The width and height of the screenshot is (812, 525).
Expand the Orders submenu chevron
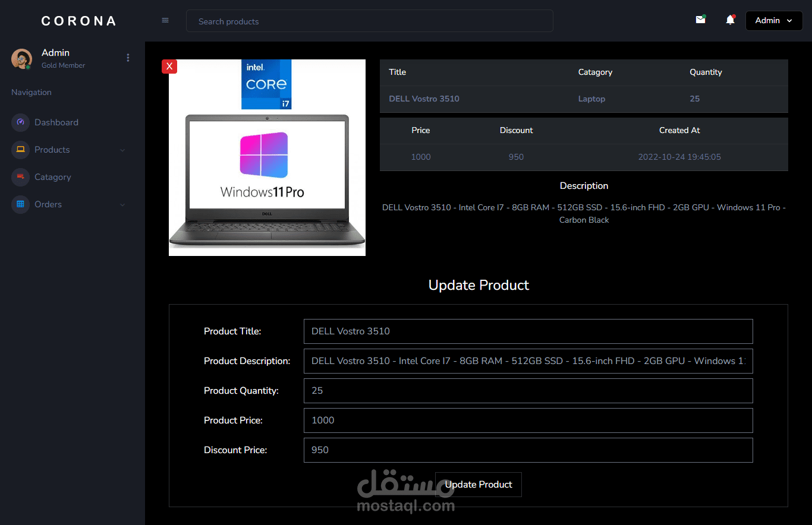[122, 205]
